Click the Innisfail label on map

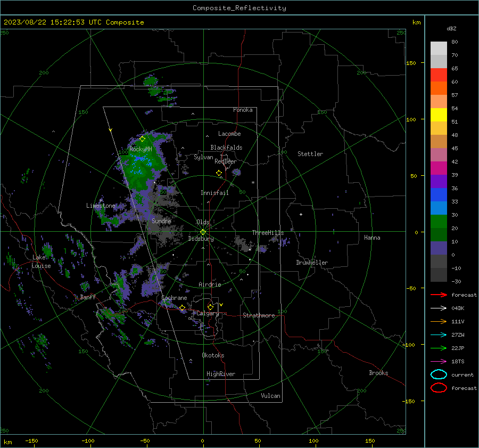point(214,193)
